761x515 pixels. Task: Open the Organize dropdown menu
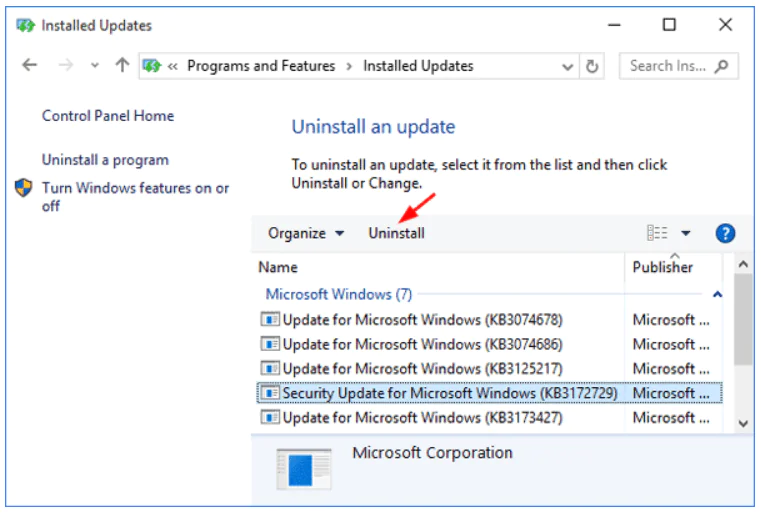(306, 233)
